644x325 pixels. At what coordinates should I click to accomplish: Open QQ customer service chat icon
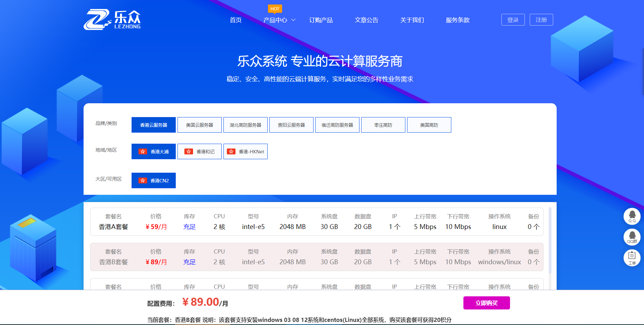point(632,217)
